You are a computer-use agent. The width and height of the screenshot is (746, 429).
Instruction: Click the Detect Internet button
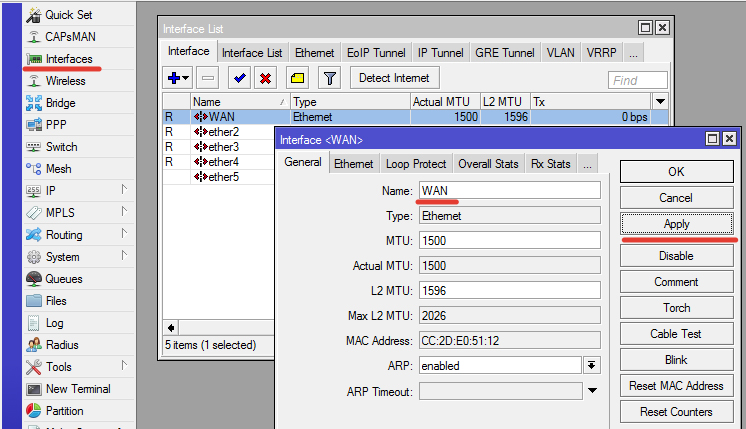pyautogui.click(x=394, y=78)
